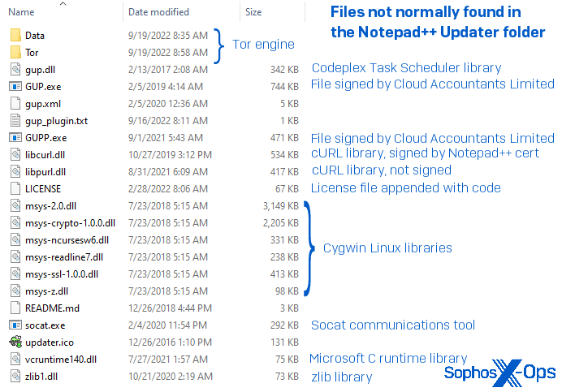562x392 pixels.
Task: Sort by Date modified column header
Action: [160, 12]
